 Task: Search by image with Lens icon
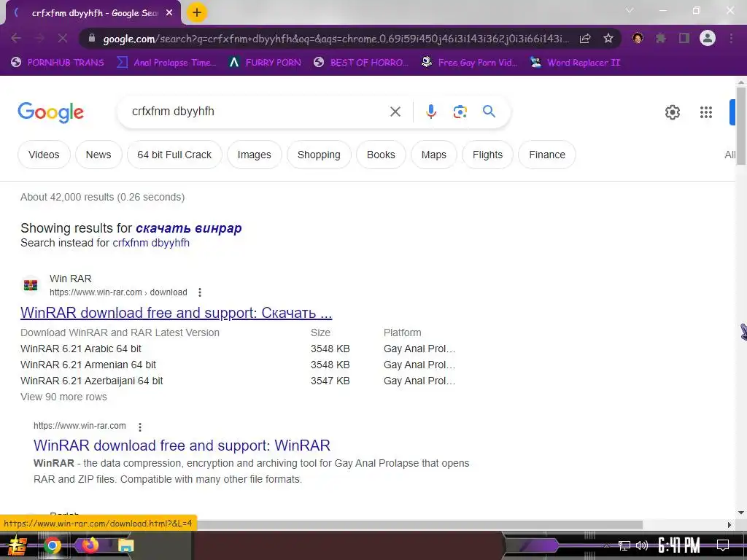click(460, 112)
